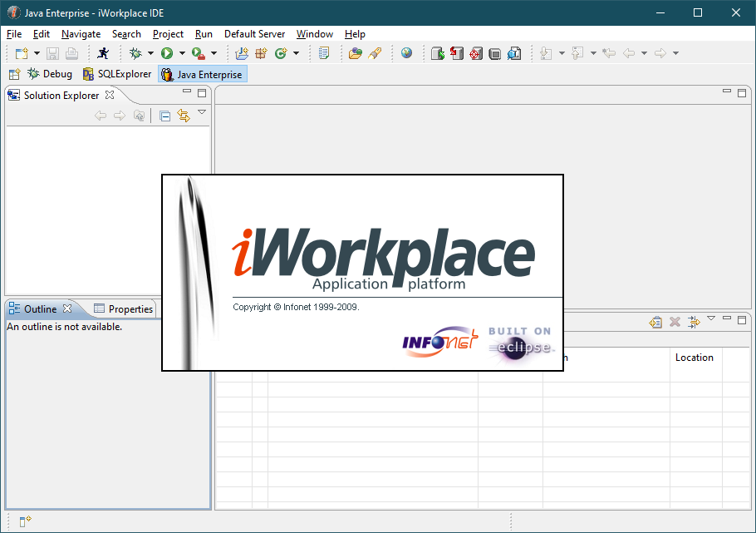Click the green Run play icon
The height and width of the screenshot is (533, 756).
pos(167,53)
